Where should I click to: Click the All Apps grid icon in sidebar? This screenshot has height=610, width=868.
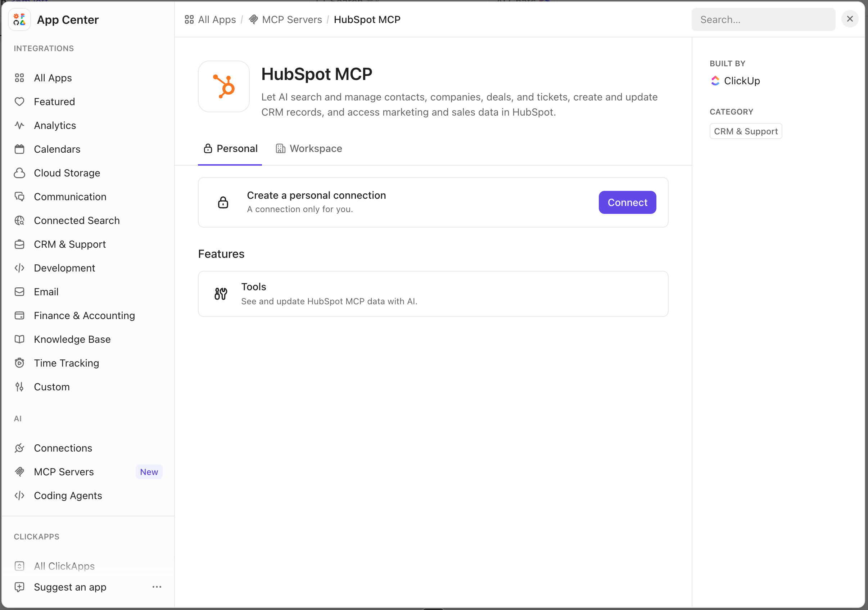[19, 78]
